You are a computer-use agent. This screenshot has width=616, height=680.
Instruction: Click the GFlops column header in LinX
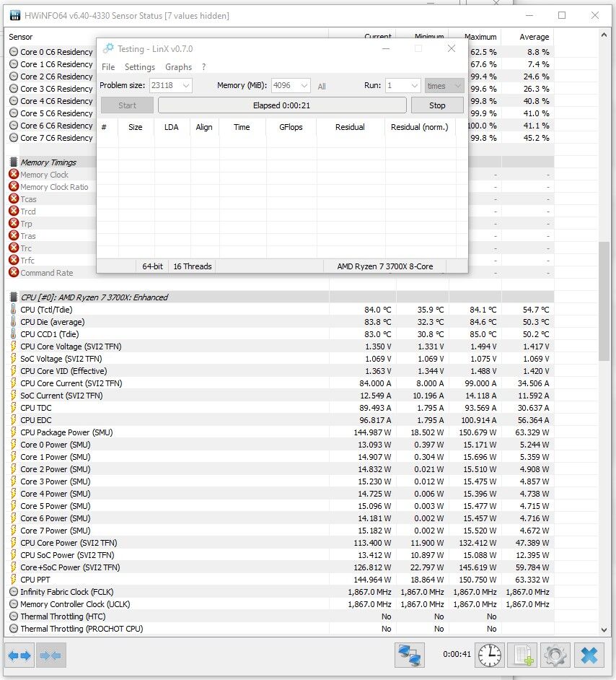click(291, 127)
